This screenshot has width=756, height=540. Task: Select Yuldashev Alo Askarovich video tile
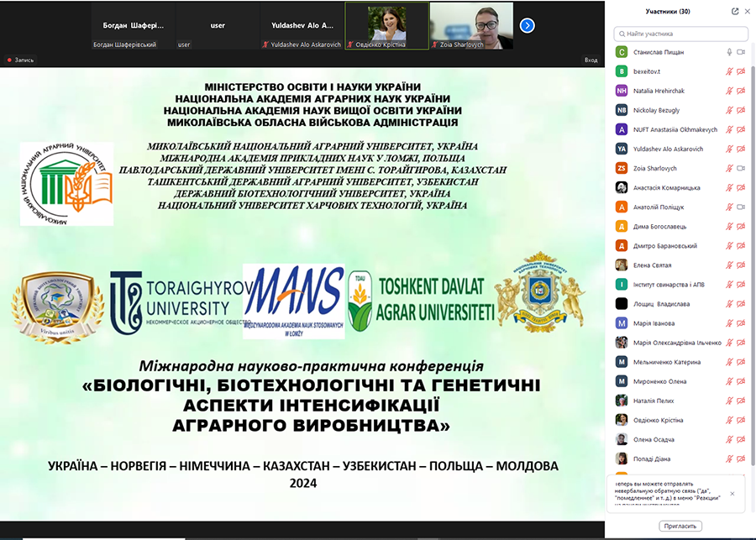302,25
